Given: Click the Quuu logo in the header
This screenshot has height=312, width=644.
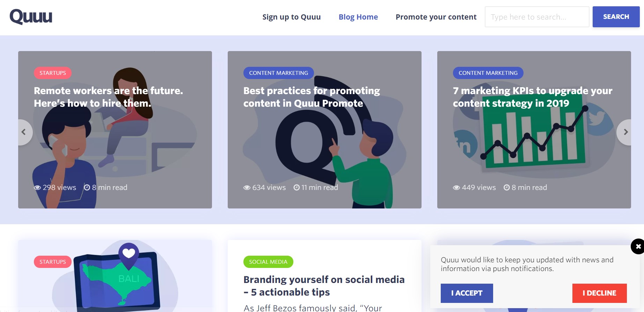Looking at the screenshot, I should click(x=31, y=16).
